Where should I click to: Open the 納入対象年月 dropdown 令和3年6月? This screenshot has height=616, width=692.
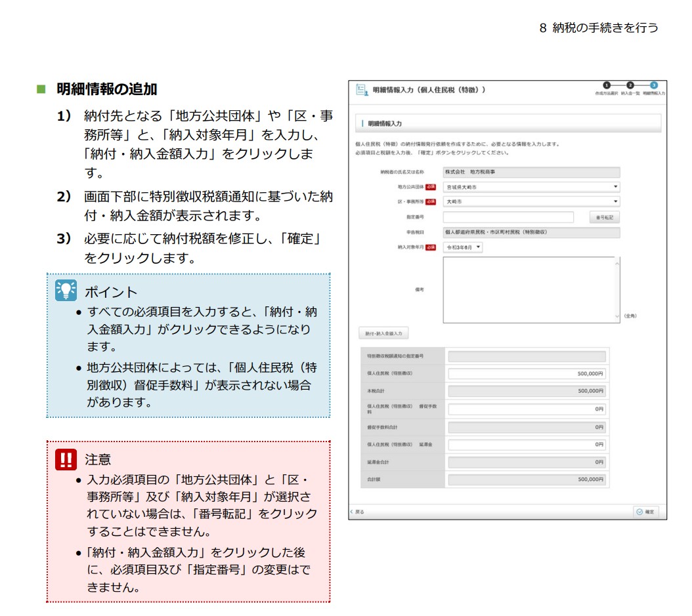click(x=463, y=247)
